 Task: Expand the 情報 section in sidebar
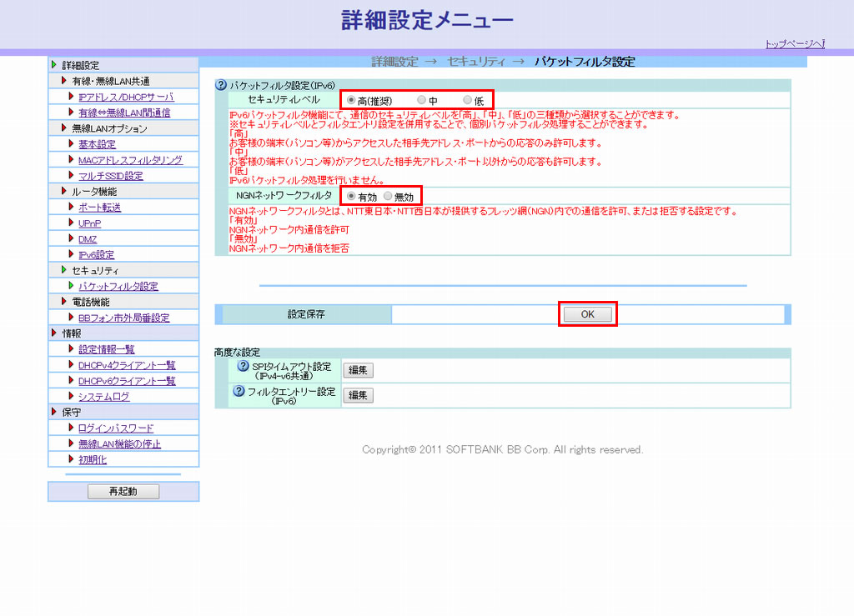(x=55, y=333)
